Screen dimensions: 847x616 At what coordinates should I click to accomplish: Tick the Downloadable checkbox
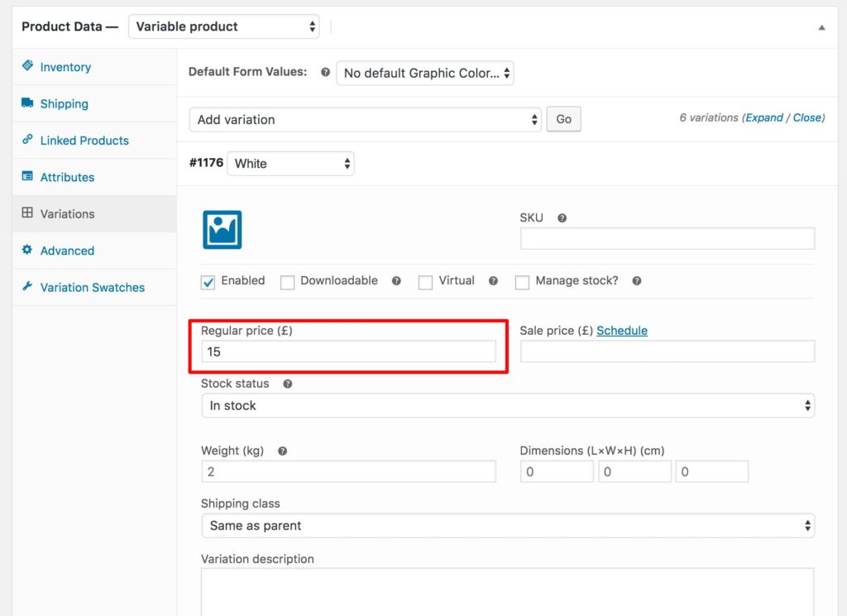click(287, 282)
